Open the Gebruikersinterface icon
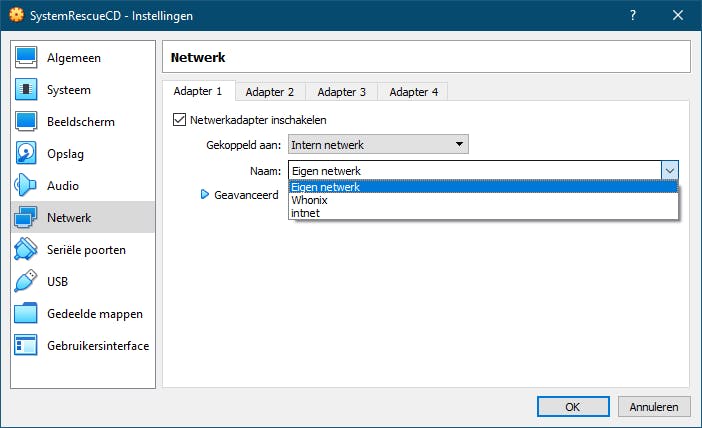 pos(27,346)
